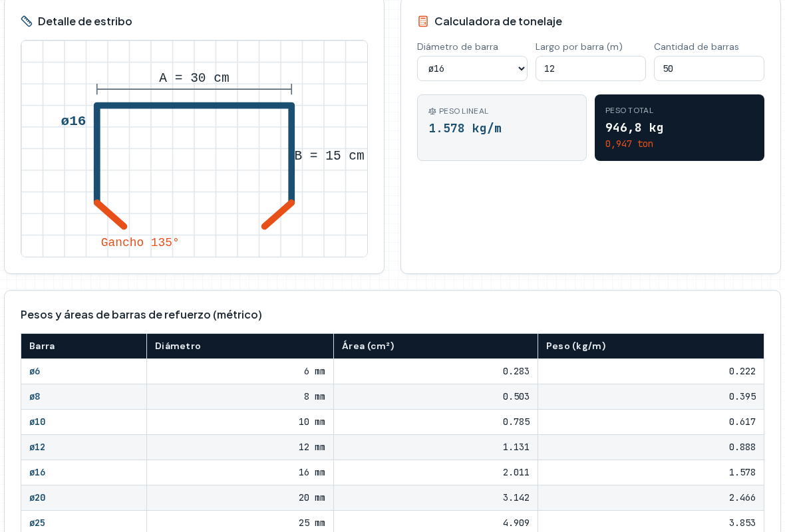This screenshot has width=785, height=532.
Task: Focus the Largo por barra input field
Action: (x=591, y=68)
